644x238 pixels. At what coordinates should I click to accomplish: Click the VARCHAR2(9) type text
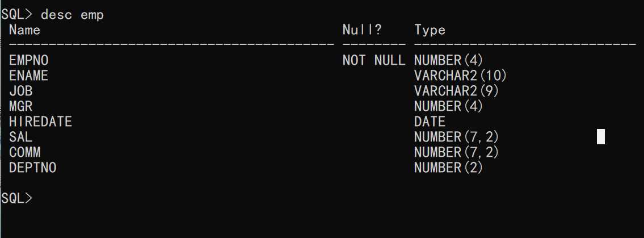(x=456, y=91)
